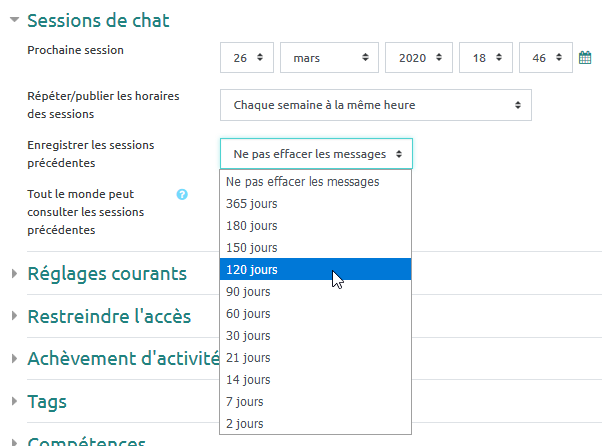Open the day dropdown showing 26
The width and height of the screenshot is (602, 446).
click(x=246, y=58)
